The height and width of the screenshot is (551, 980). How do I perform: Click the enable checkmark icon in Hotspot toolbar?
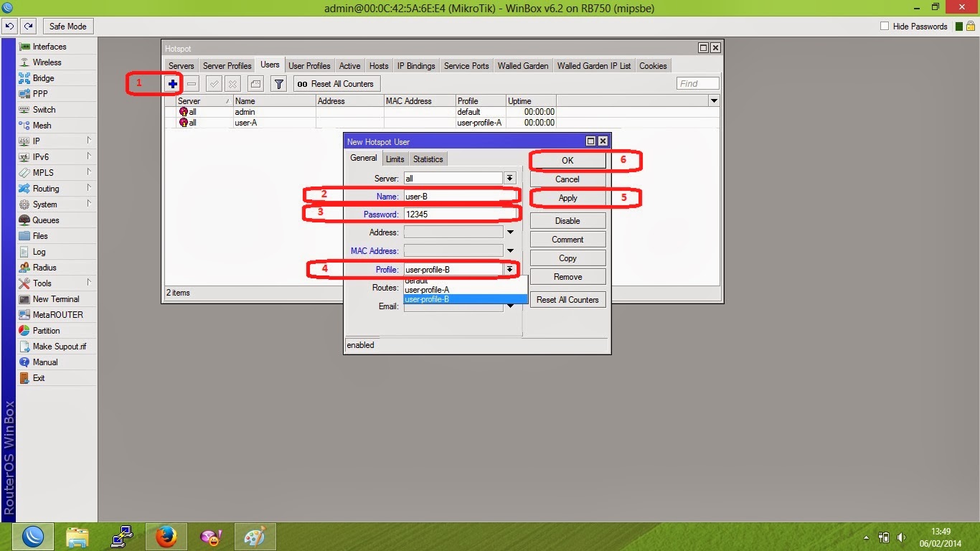tap(214, 84)
